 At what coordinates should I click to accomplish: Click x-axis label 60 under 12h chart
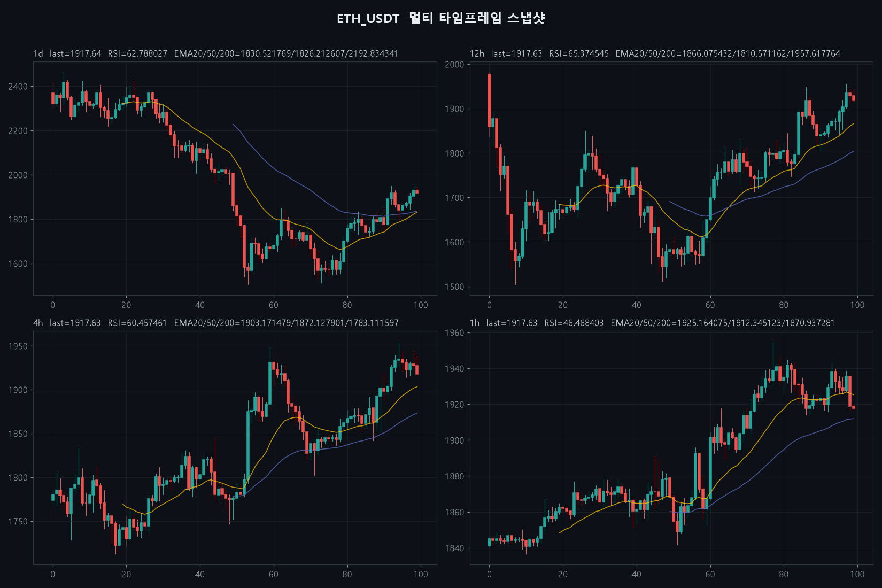click(x=710, y=305)
